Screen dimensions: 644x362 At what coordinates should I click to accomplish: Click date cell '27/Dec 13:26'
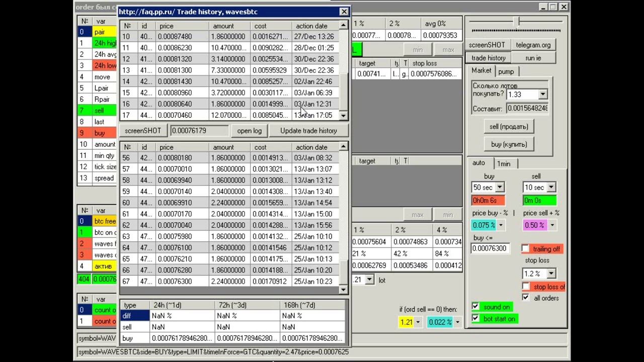[x=316, y=37]
